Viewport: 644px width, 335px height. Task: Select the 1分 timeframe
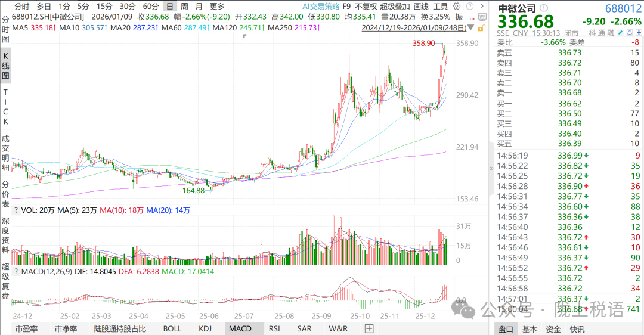coord(64,6)
